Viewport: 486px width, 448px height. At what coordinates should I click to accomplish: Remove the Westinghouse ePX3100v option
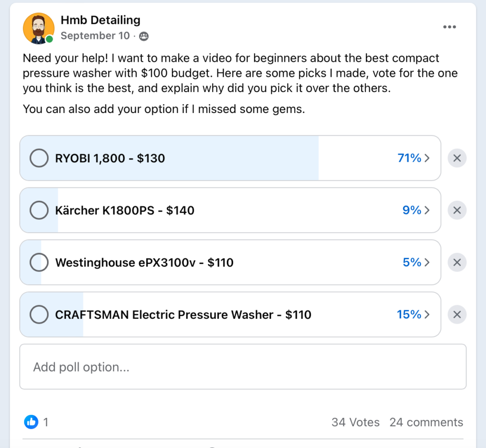[x=457, y=262]
